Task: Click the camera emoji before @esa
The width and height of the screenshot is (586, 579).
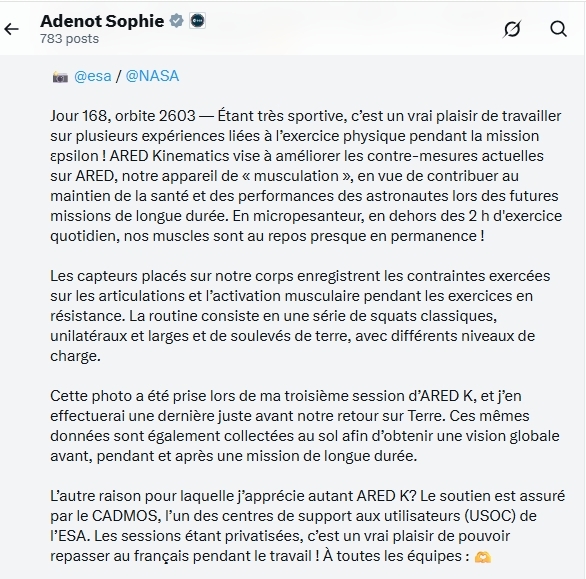Action: tap(60, 77)
